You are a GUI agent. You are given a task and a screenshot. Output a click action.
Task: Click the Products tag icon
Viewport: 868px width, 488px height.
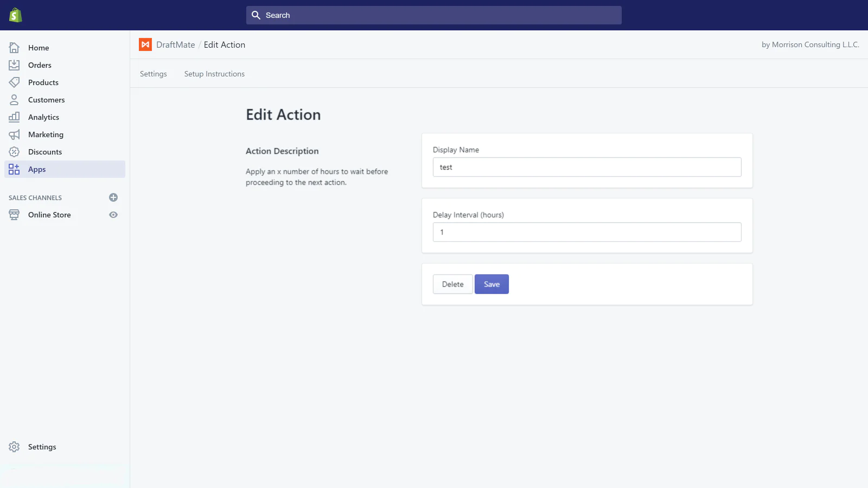click(x=14, y=82)
